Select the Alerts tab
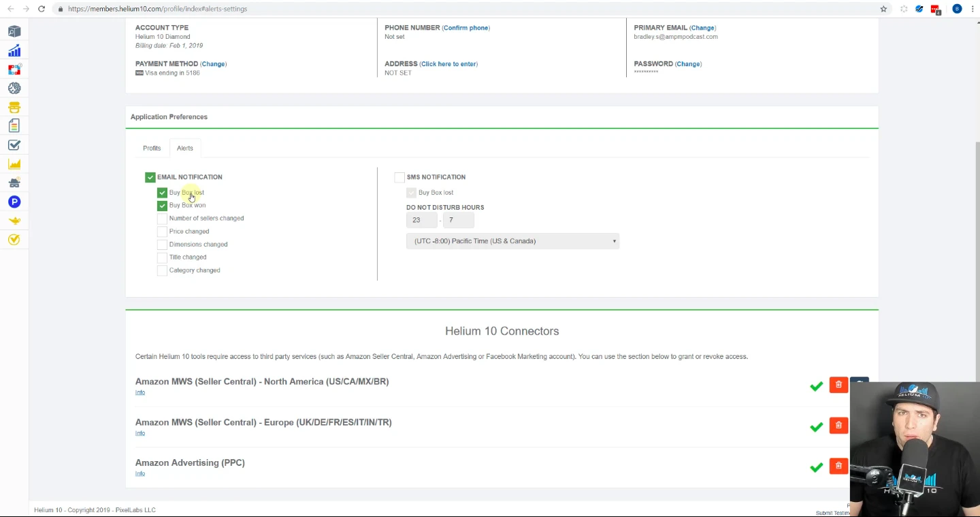980x517 pixels. (x=184, y=148)
